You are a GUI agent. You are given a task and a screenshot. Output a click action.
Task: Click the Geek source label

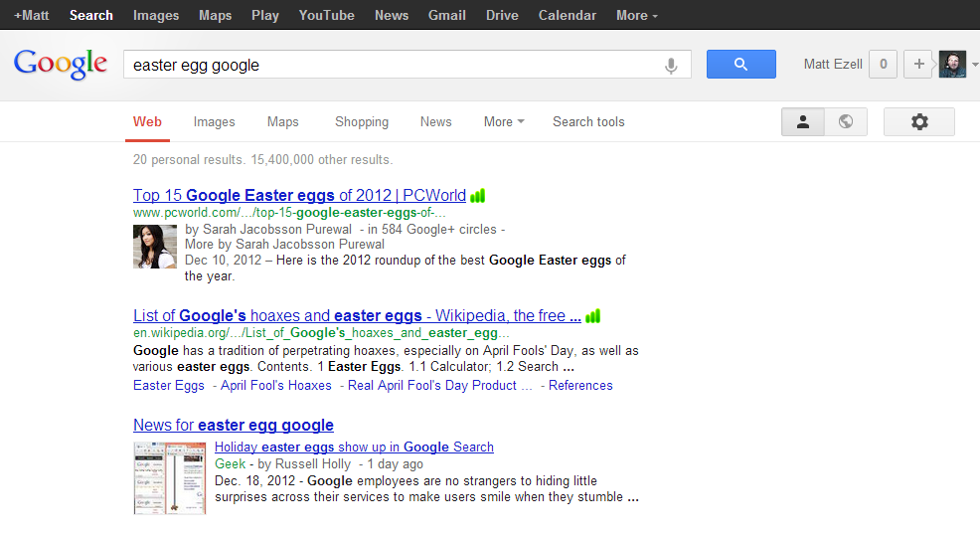[x=230, y=464]
